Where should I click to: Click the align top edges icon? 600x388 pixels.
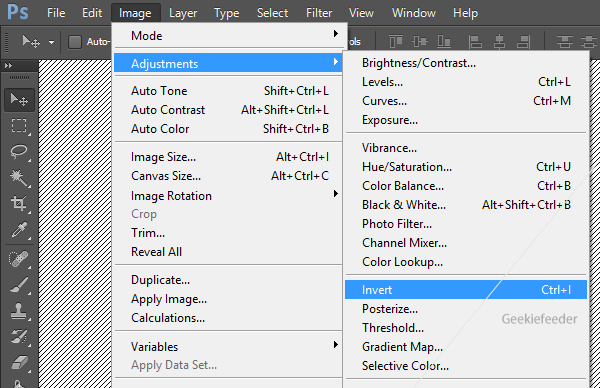396,41
